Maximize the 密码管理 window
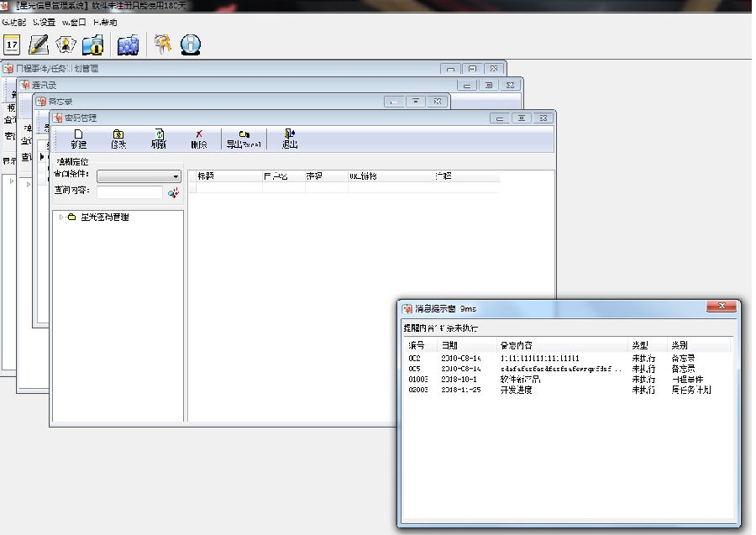This screenshot has height=535, width=756. pyautogui.click(x=521, y=118)
